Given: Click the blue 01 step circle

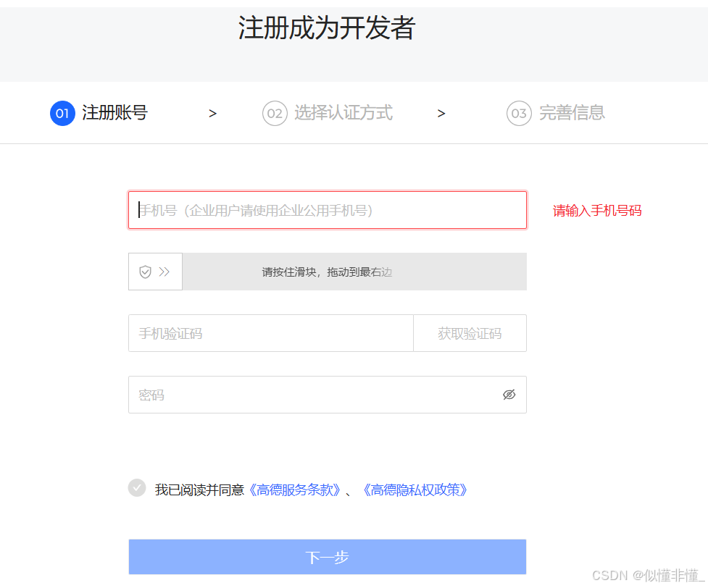Looking at the screenshot, I should click(62, 113).
